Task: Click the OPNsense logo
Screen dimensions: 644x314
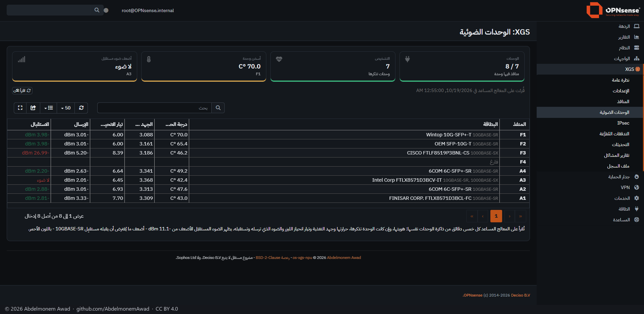Action: point(613,10)
